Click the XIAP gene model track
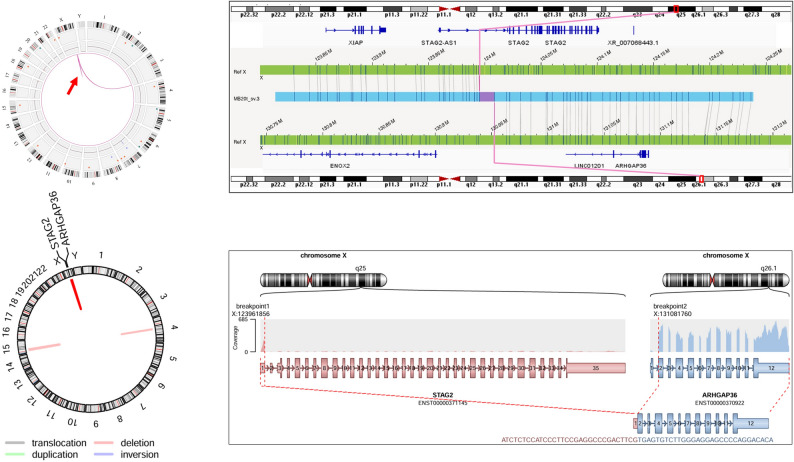 (x=356, y=30)
